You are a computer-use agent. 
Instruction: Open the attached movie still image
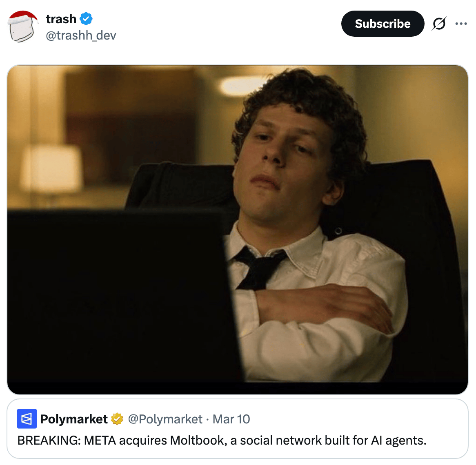238,230
